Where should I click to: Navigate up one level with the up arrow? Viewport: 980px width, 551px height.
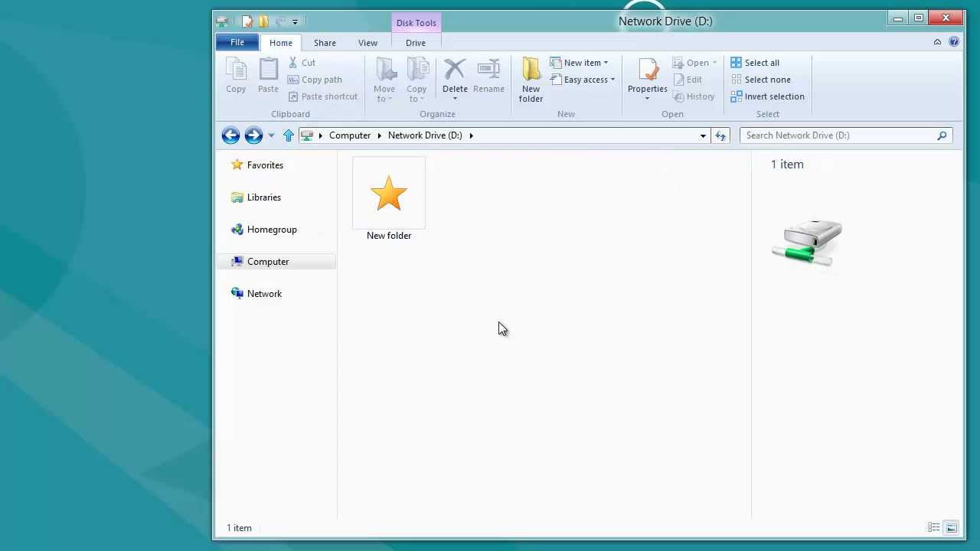coord(289,135)
